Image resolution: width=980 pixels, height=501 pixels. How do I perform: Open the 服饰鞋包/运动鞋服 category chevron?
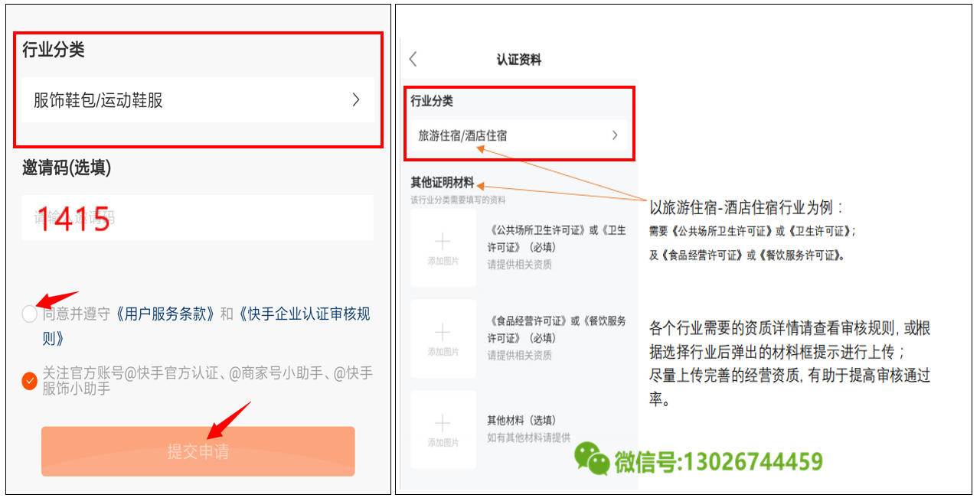tap(355, 100)
